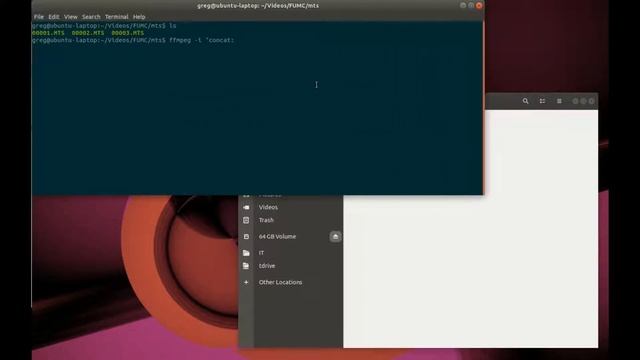The height and width of the screenshot is (360, 640).
Task: Open the hamburger menu in Files window
Action: click(559, 101)
